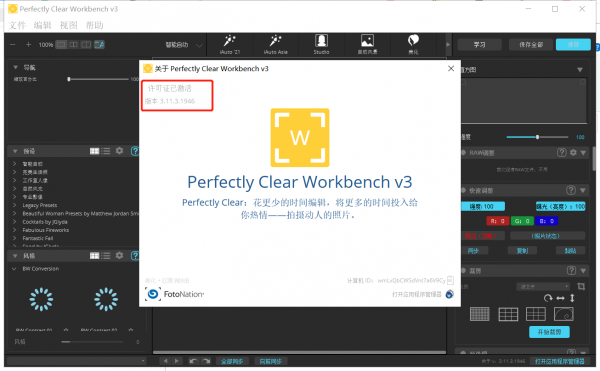Image resolution: width=600 pixels, height=371 pixels.
Task: Click the 复制 settings button
Action: point(522,251)
